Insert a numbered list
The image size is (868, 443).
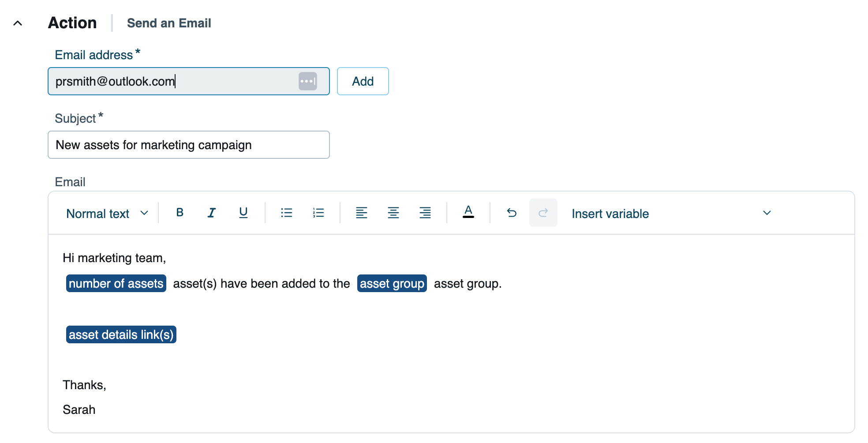318,213
